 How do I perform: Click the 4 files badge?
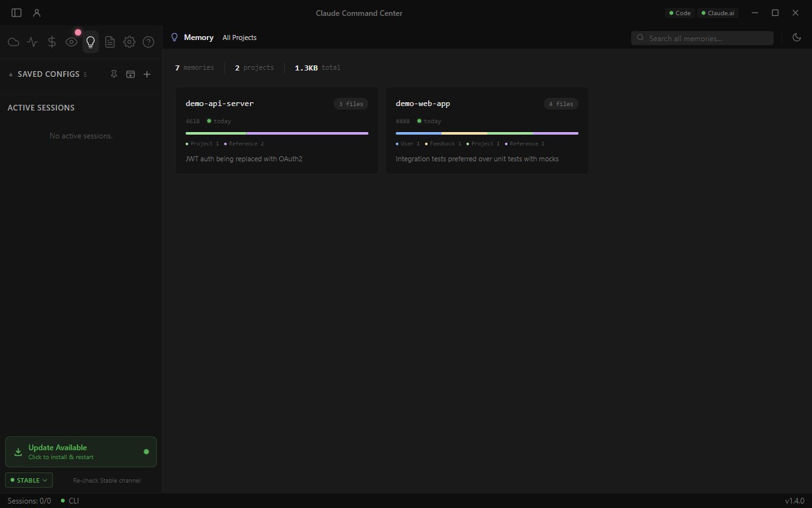coord(561,104)
